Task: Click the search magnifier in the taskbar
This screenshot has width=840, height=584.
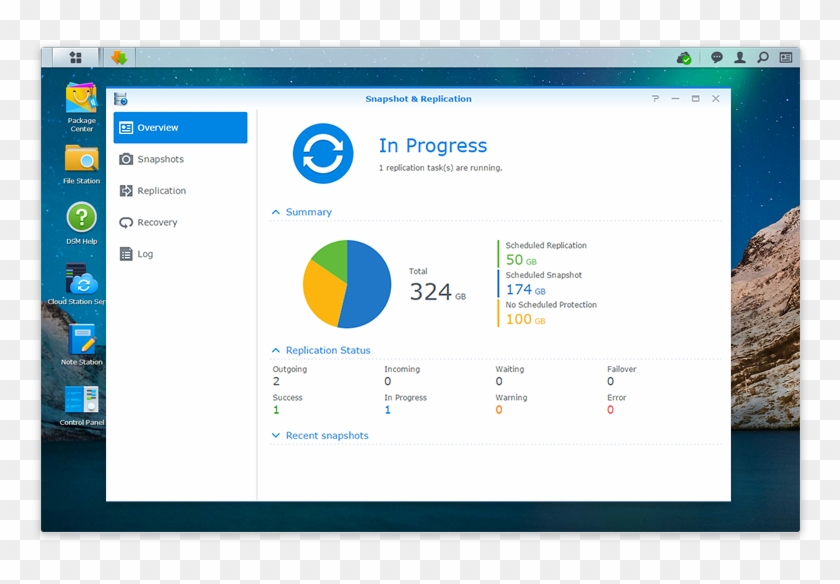Action: click(x=761, y=57)
